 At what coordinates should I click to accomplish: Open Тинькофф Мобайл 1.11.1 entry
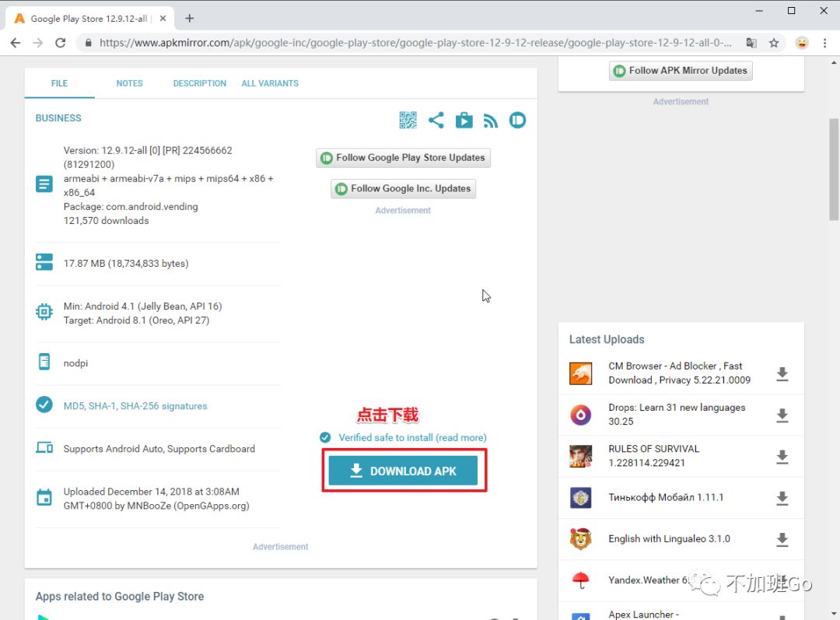666,497
